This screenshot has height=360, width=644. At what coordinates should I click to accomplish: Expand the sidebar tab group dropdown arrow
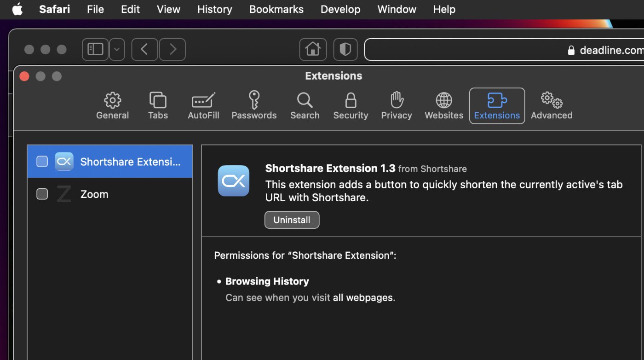117,49
